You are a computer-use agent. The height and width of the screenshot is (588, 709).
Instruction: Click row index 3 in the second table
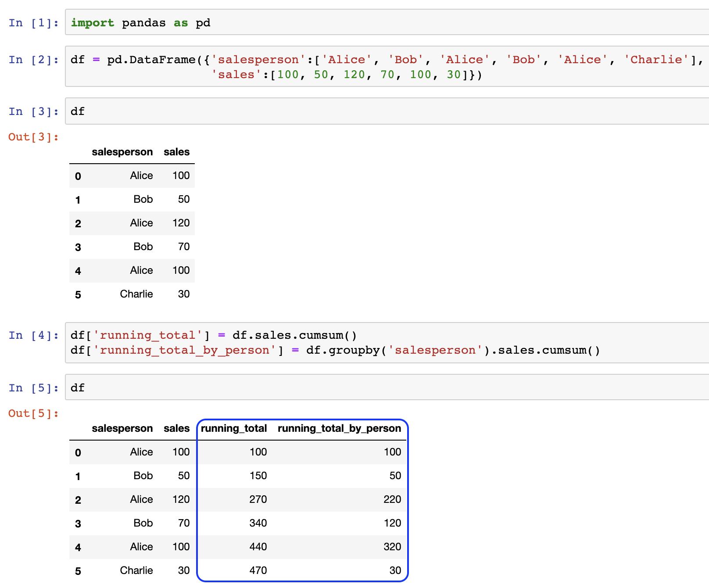coord(78,523)
